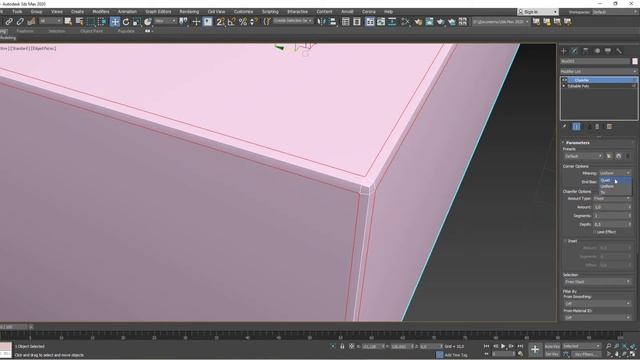Enable the Limit Effect checkbox
Viewport: 640px width, 360px height.
(595, 232)
